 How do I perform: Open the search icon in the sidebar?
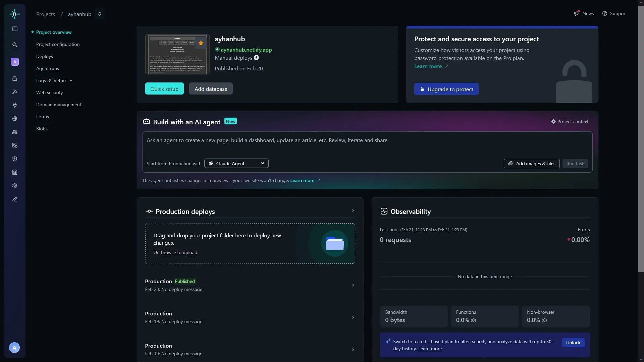click(x=14, y=45)
